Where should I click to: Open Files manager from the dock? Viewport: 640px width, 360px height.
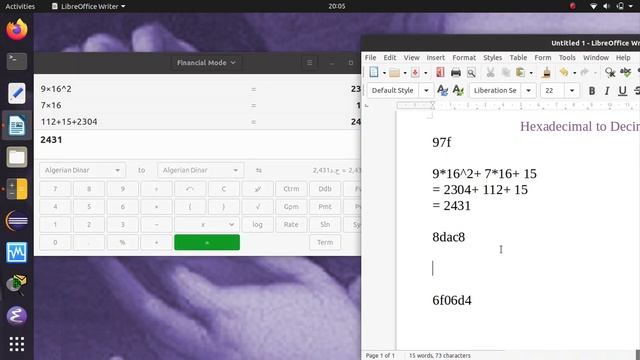(x=17, y=157)
